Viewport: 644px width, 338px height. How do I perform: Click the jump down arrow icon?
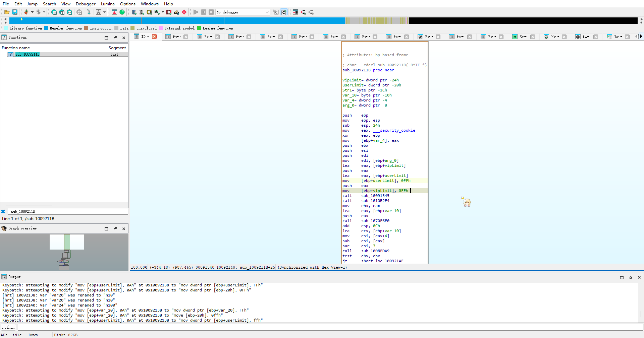(x=89, y=12)
